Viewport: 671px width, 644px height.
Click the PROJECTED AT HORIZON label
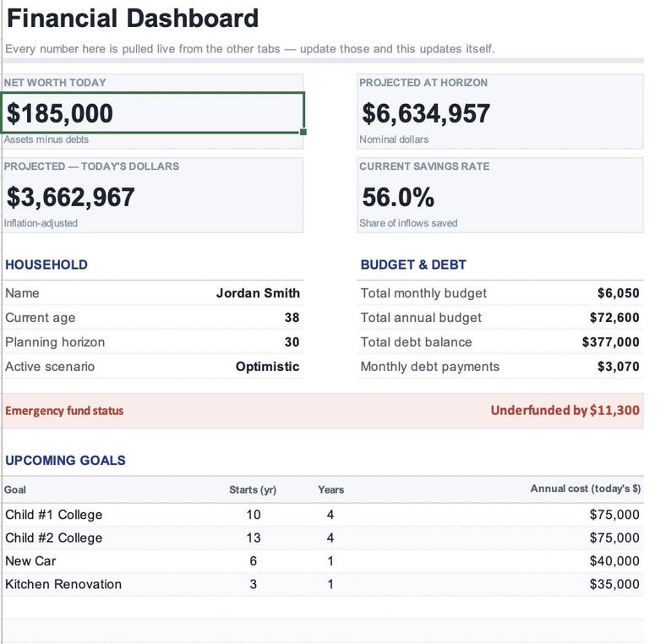[x=423, y=83]
